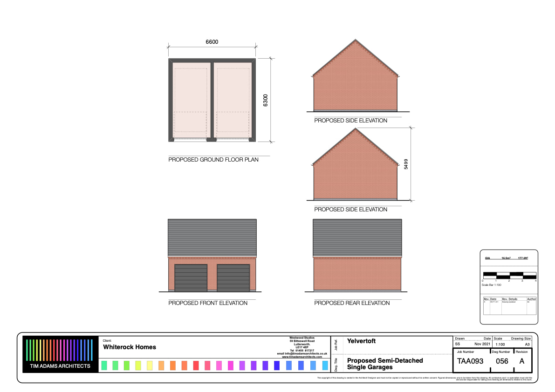Click the last light-blue swatch in colour strip
Image resolution: width=555 pixels, height=392 pixels.
pyautogui.click(x=325, y=365)
